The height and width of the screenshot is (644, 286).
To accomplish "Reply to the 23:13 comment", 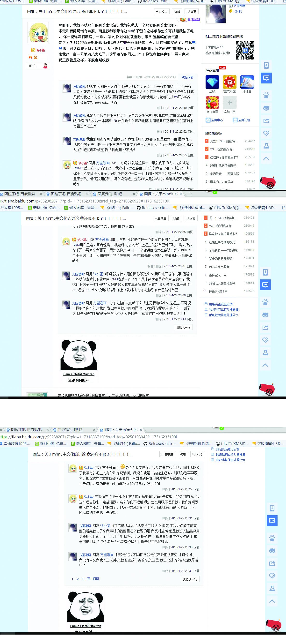I will (x=190, y=319).
